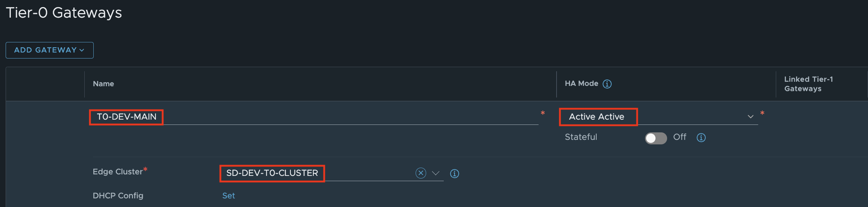The height and width of the screenshot is (207, 868).
Task: Show info for the Stateful setting
Action: coord(701,138)
